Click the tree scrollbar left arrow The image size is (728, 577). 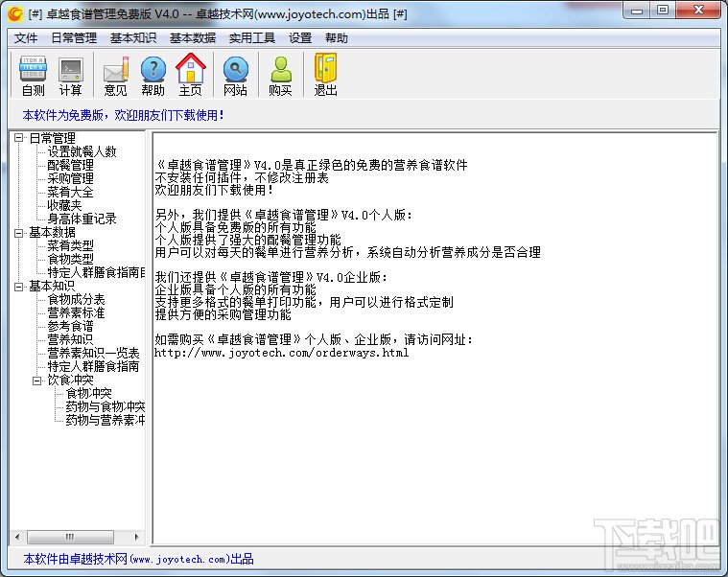tap(17, 537)
